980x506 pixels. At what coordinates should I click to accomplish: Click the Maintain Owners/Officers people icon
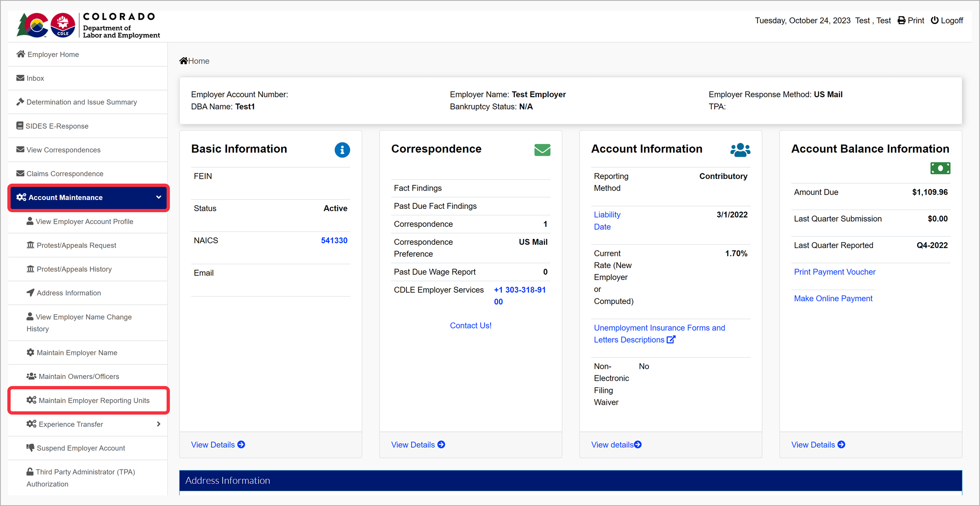(31, 376)
